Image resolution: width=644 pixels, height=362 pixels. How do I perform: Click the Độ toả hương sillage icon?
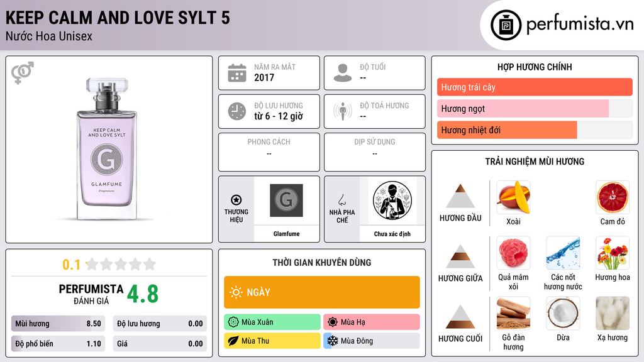click(x=343, y=111)
